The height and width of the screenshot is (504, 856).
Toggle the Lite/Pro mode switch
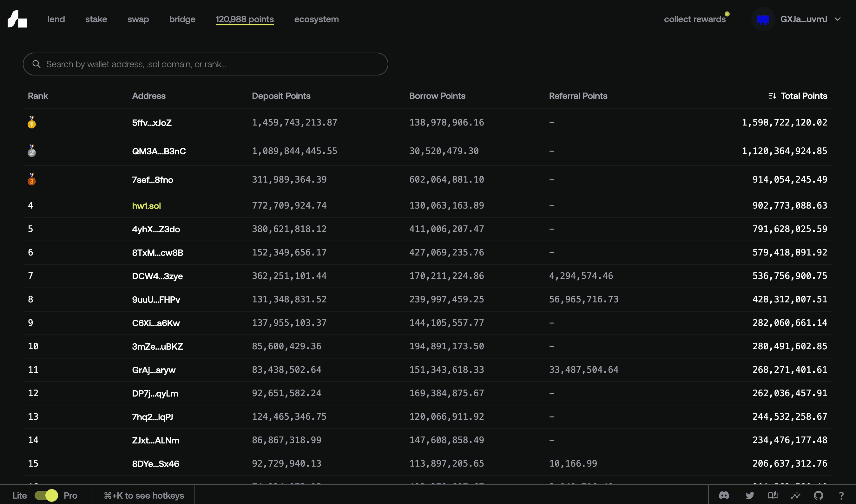coord(46,495)
